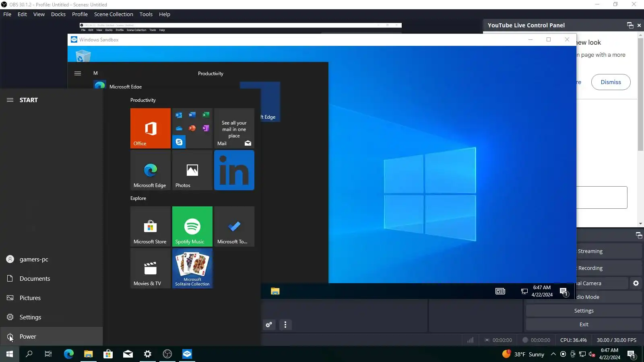Click the YouTube panel text input box
This screenshot has width=644, height=362.
click(x=602, y=197)
